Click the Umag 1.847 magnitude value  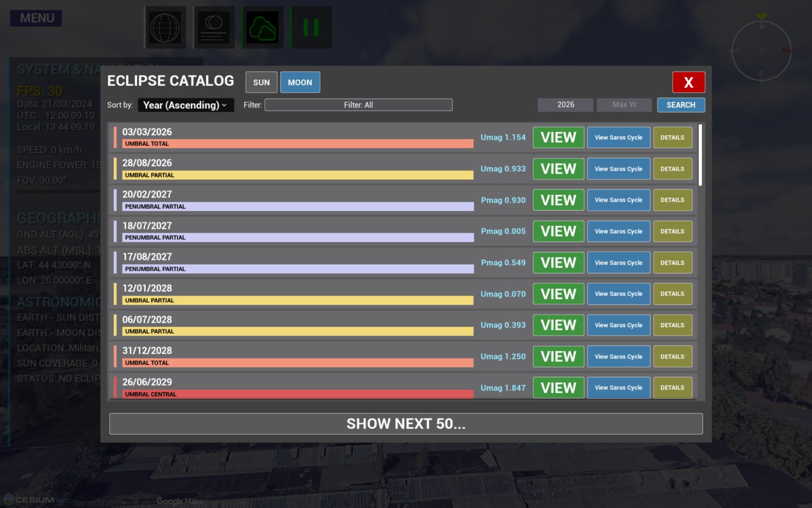[x=503, y=388]
